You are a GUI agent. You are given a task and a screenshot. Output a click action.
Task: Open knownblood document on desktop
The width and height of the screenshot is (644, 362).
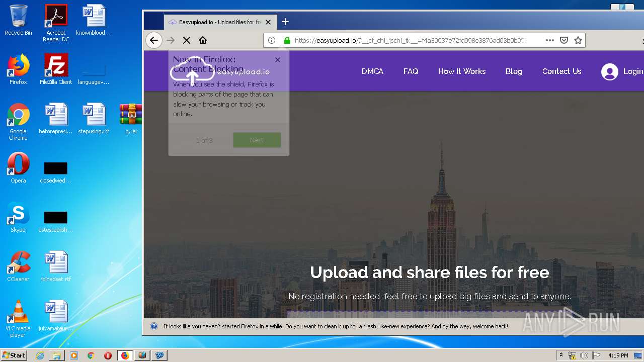click(x=94, y=20)
